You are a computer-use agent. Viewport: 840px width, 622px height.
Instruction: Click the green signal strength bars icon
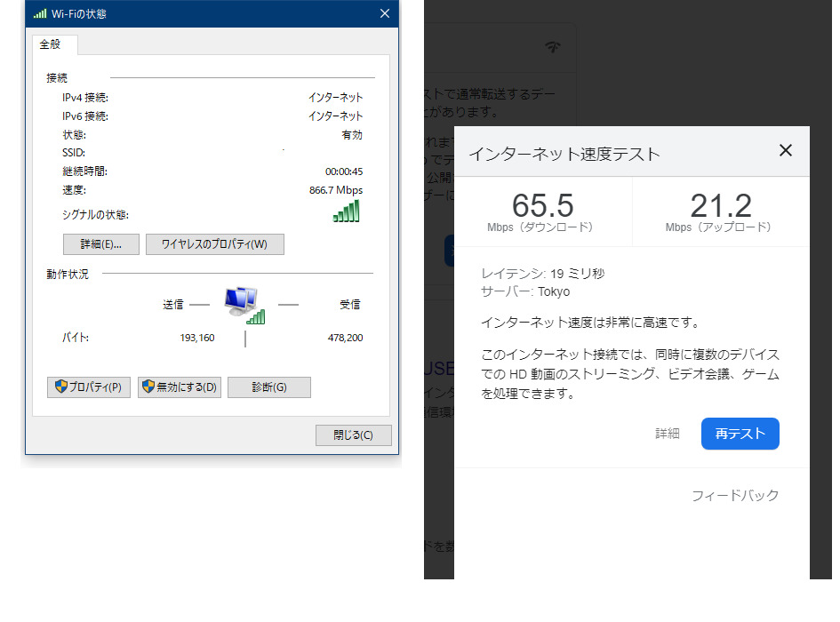pyautogui.click(x=346, y=211)
